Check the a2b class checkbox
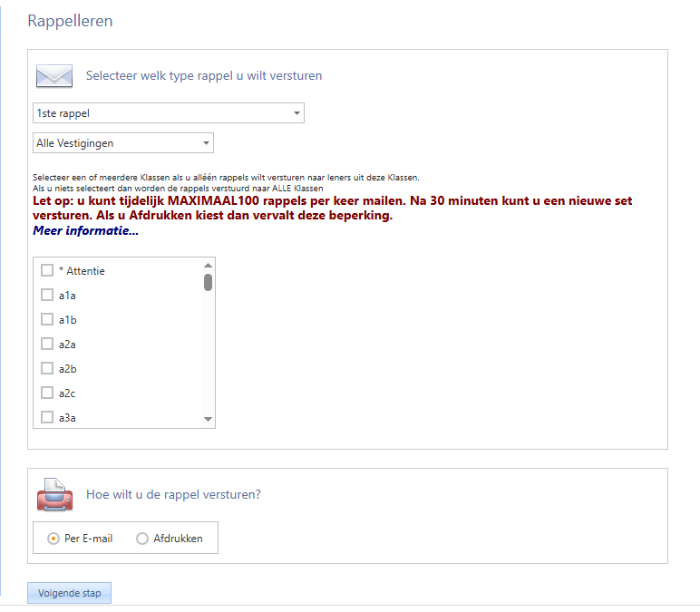The height and width of the screenshot is (612, 700). (x=47, y=368)
